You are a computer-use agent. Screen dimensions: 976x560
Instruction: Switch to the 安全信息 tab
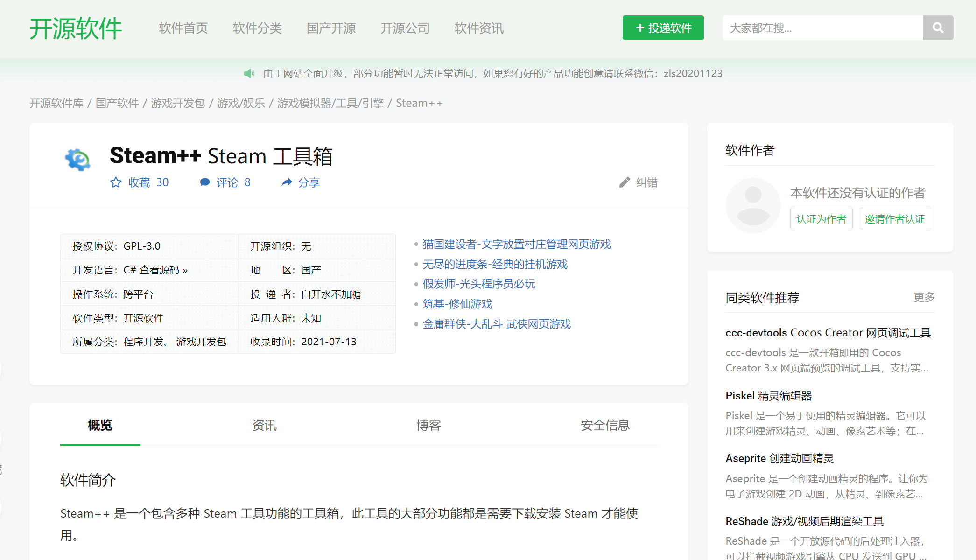tap(605, 425)
